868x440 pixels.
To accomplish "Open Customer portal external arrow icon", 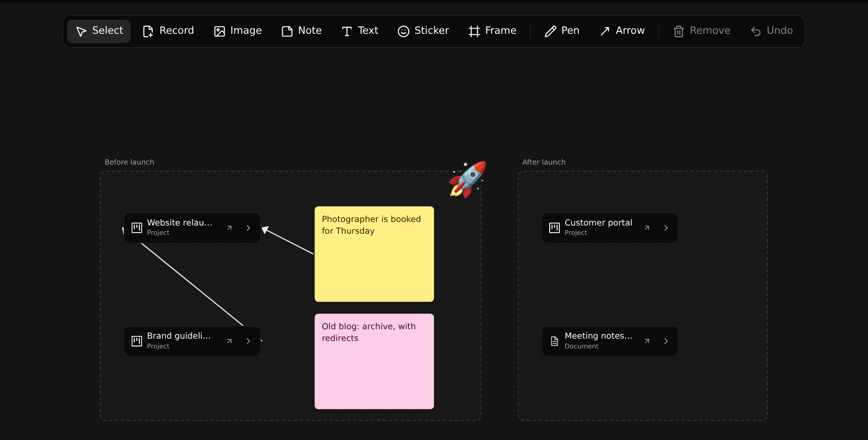I will [x=647, y=228].
